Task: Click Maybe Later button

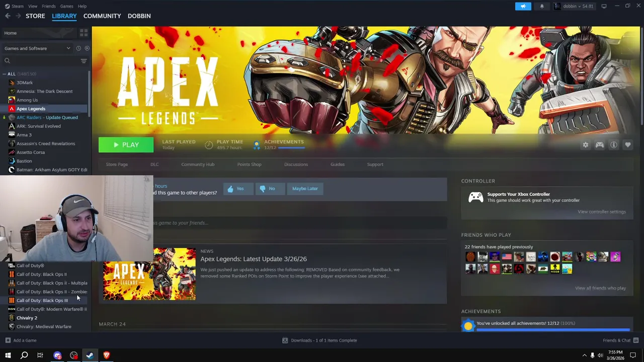Action: pyautogui.click(x=305, y=189)
